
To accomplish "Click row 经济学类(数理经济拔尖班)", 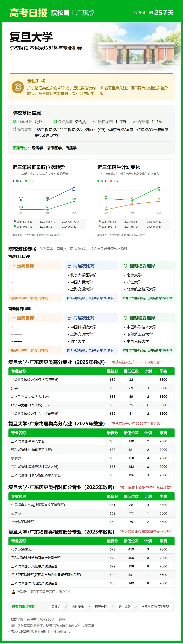I will coord(91,405).
